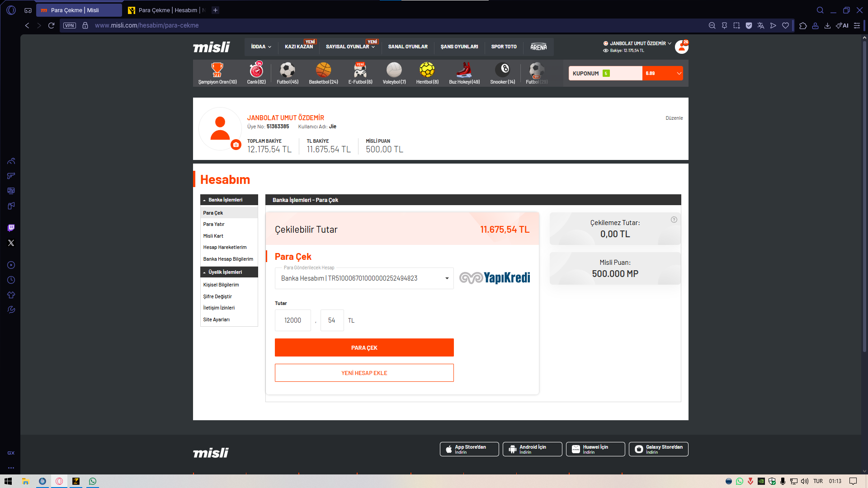Toggle the VPN badge in address bar
The width and height of the screenshot is (868, 488).
click(70, 25)
